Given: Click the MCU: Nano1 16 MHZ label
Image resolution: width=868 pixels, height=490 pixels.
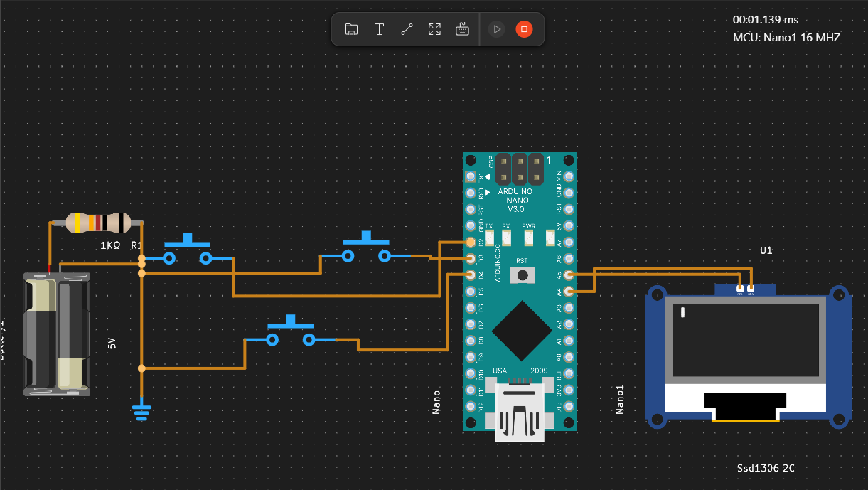Looking at the screenshot, I should (x=786, y=38).
